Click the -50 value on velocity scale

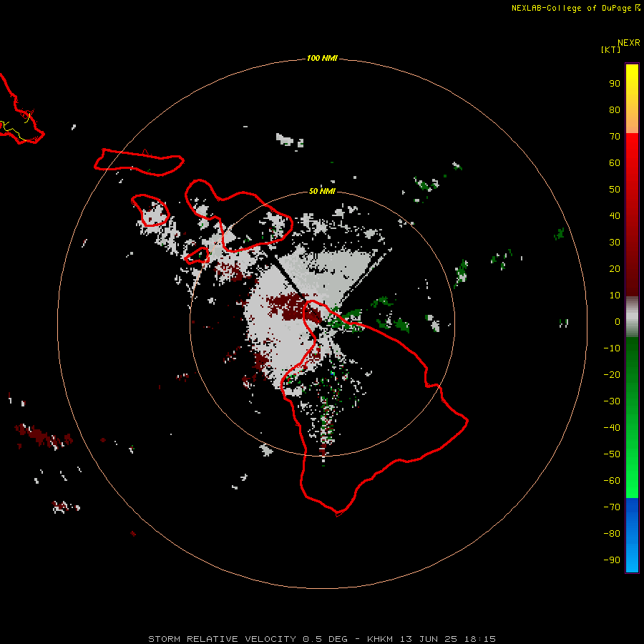click(612, 454)
